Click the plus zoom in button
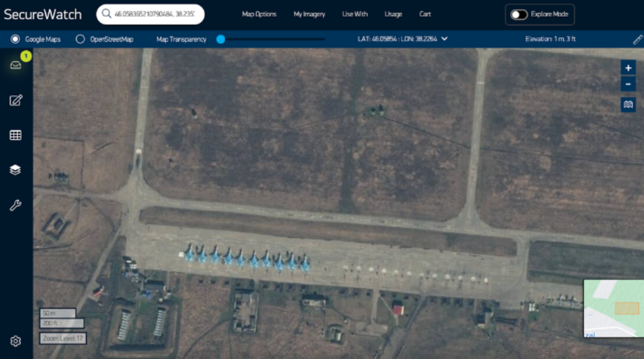This screenshot has width=644, height=359. pyautogui.click(x=628, y=68)
